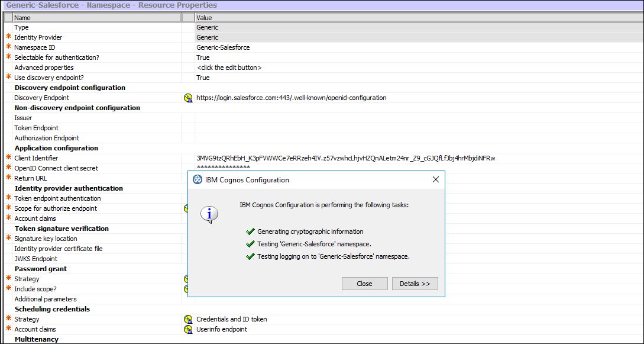This screenshot has height=344, width=644.
Task: Select the Advanced properties row name
Action: [44, 67]
